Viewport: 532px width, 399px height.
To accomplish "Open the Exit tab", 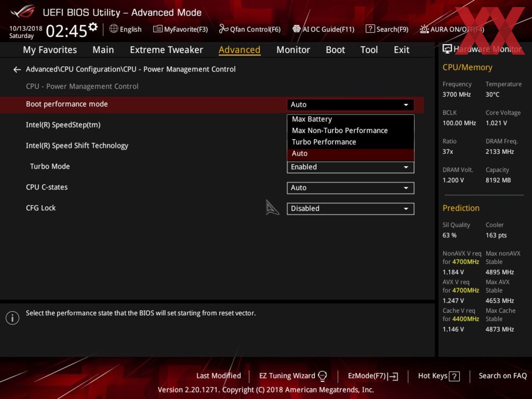I will click(401, 50).
